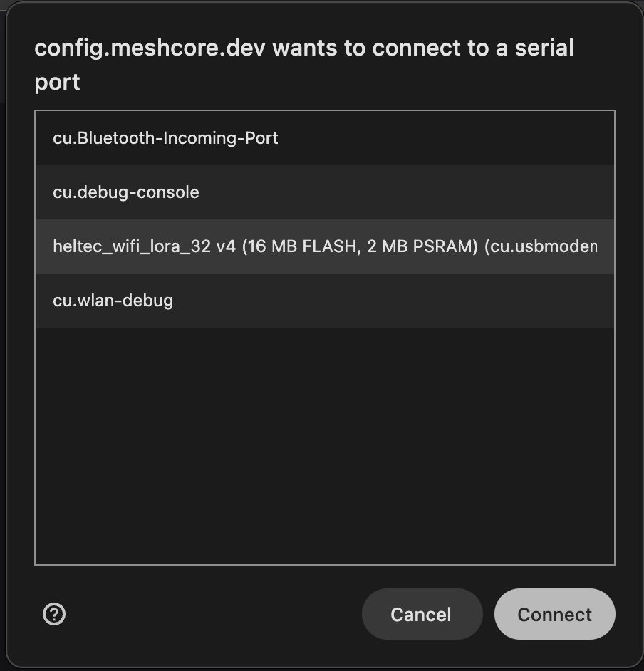Screen dimensions: 644x671
Task: Click the Cancel button
Action: [421, 614]
